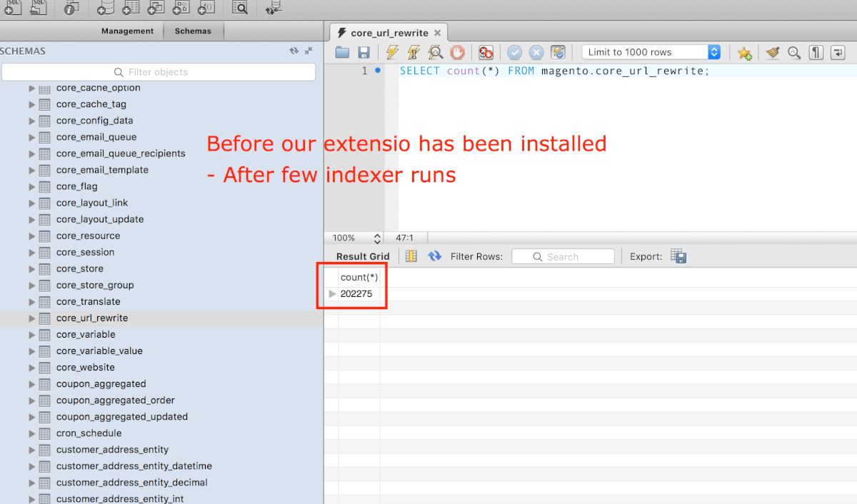This screenshot has width=857, height=504.
Task: Expand the core_url_rewrite table node
Action: (x=31, y=318)
